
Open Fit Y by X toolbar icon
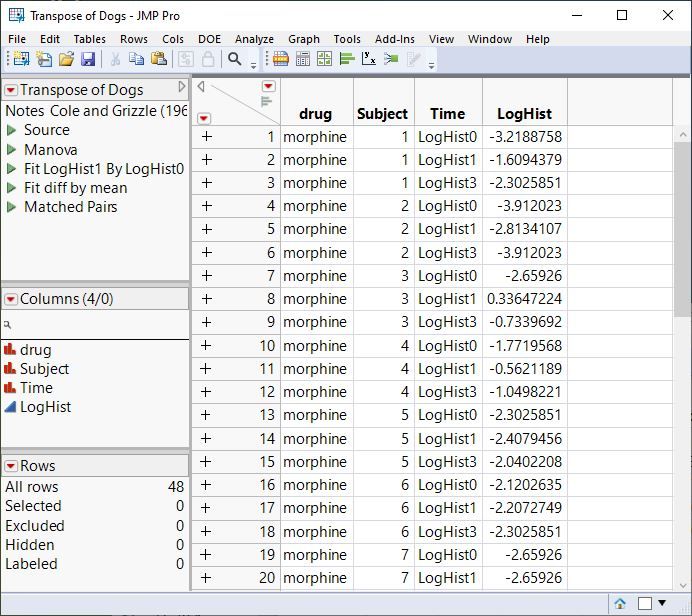369,59
